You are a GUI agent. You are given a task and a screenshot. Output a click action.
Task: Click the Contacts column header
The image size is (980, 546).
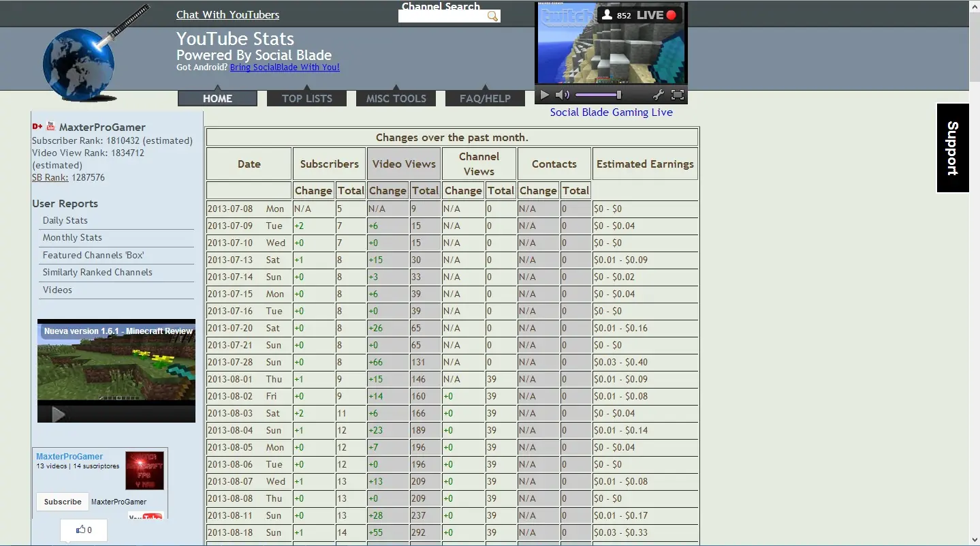tap(554, 164)
